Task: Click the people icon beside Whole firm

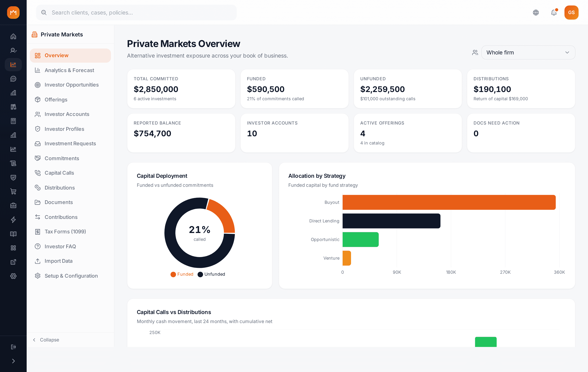Action: (x=475, y=52)
